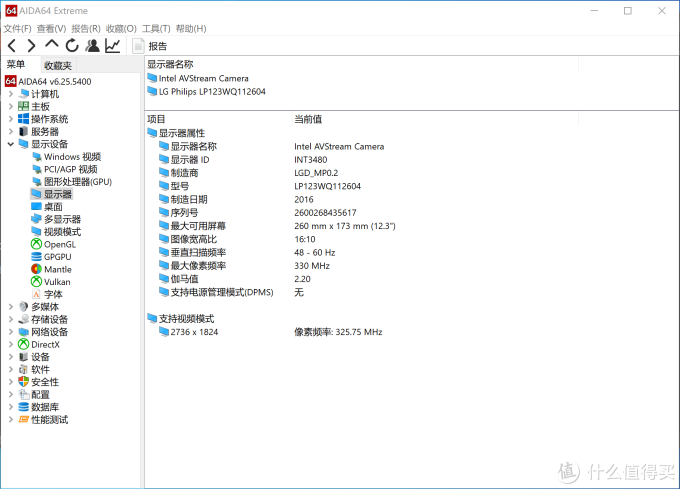Expand the 存储设备 tree node

click(x=11, y=319)
